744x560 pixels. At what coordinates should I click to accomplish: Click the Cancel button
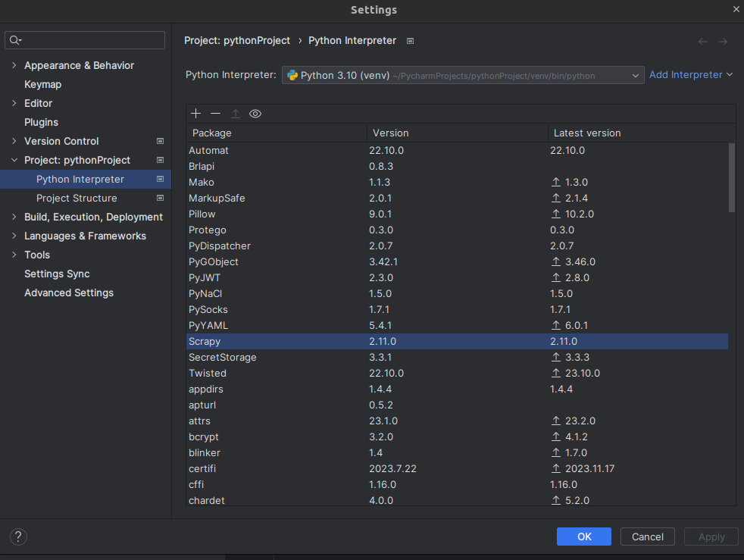coord(647,537)
